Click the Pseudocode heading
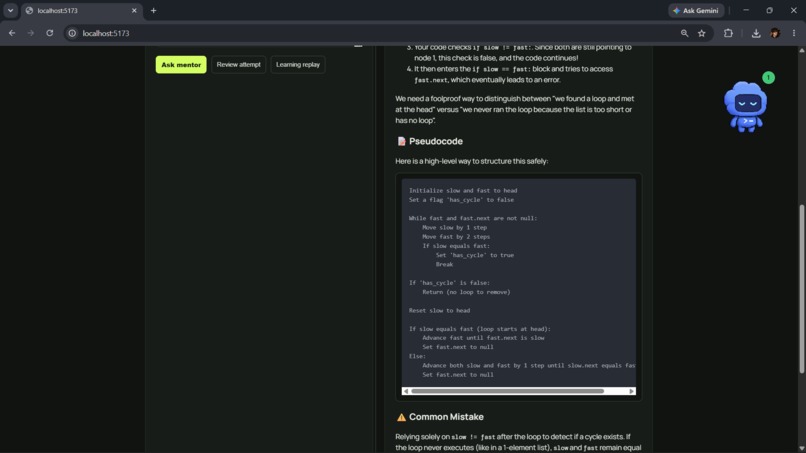This screenshot has width=806, height=453. click(x=436, y=141)
